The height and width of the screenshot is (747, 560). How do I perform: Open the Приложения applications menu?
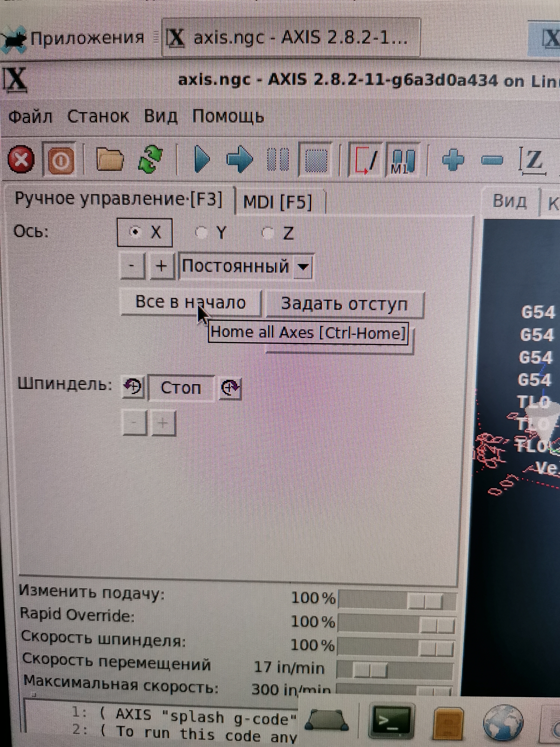tap(87, 38)
